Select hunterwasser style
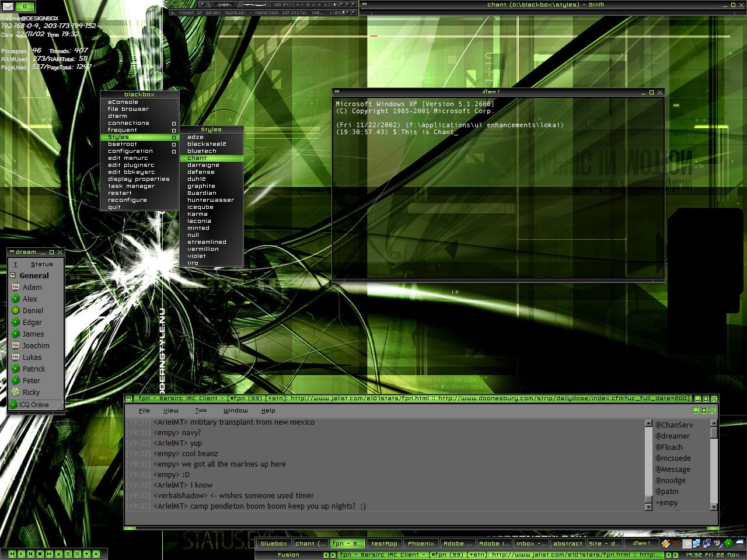 click(x=211, y=200)
